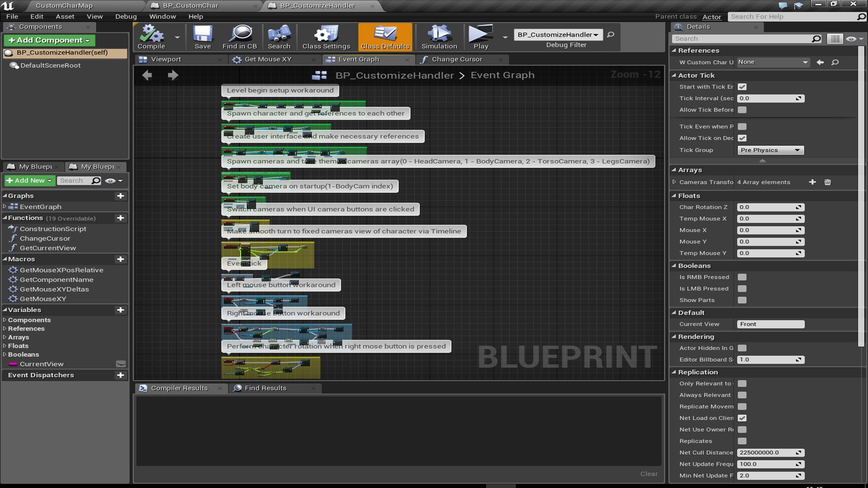Enable the Replicates checkbox

point(741,441)
